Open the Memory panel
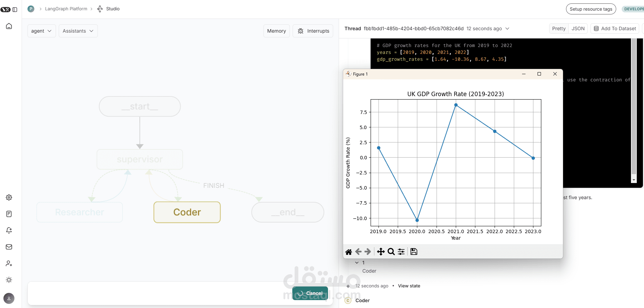The image size is (644, 308). pos(276,31)
